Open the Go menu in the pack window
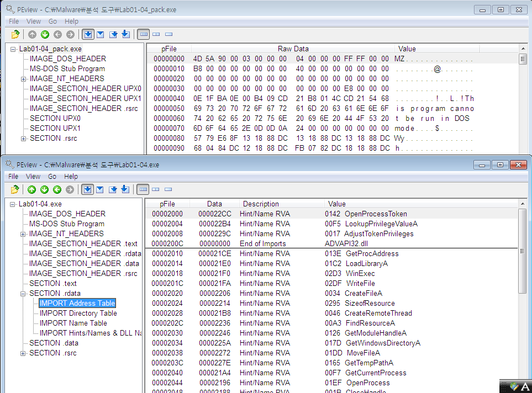Image resolution: width=532 pixels, height=393 pixels. 52,22
